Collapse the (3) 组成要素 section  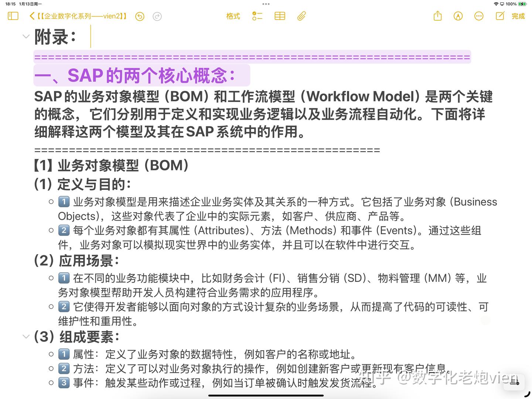click(26, 336)
